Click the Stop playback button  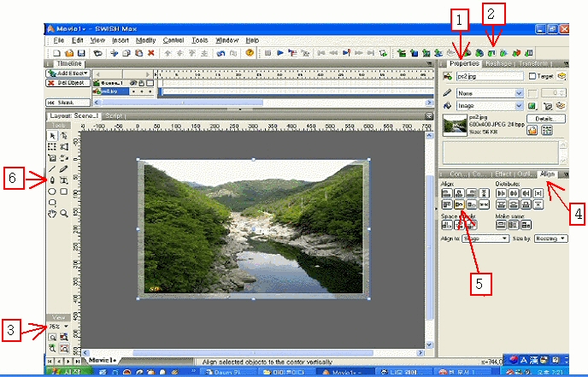click(x=268, y=53)
